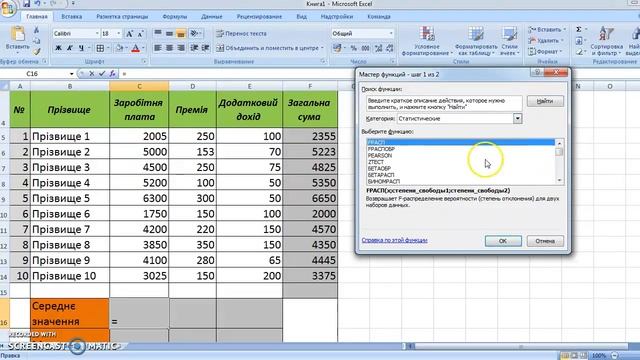The image size is (640, 360).
Task: Align text to middle of cell
Action: pyautogui.click(x=169, y=34)
